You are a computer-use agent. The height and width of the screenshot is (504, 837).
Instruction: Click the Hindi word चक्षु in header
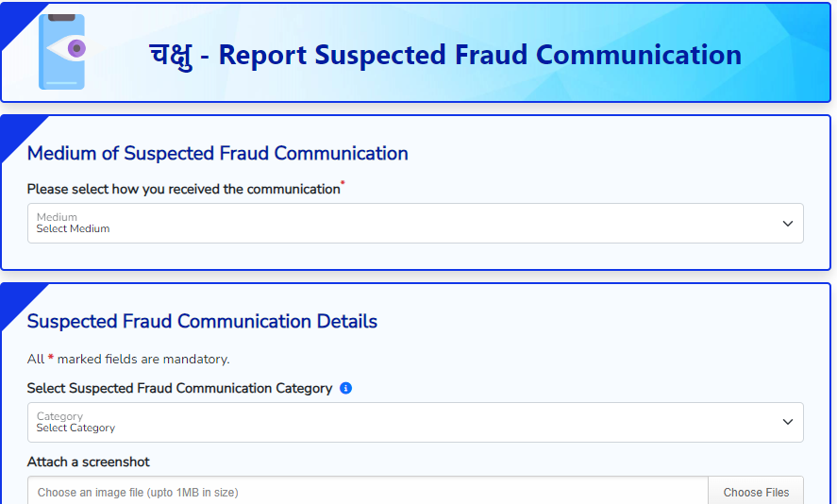170,56
